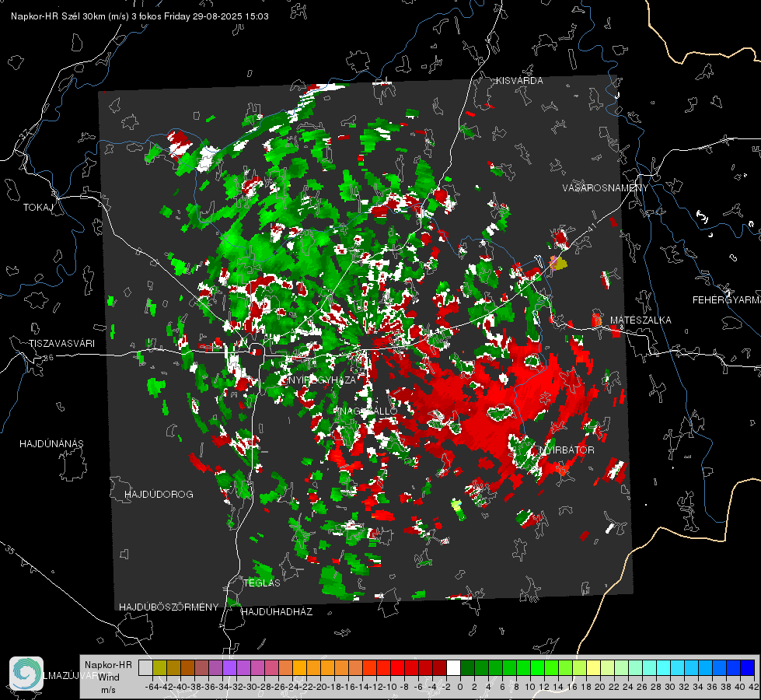Screen dimensions: 761x700
Task: Click the NYÍRBÁTOR town label
Action: [x=567, y=450]
